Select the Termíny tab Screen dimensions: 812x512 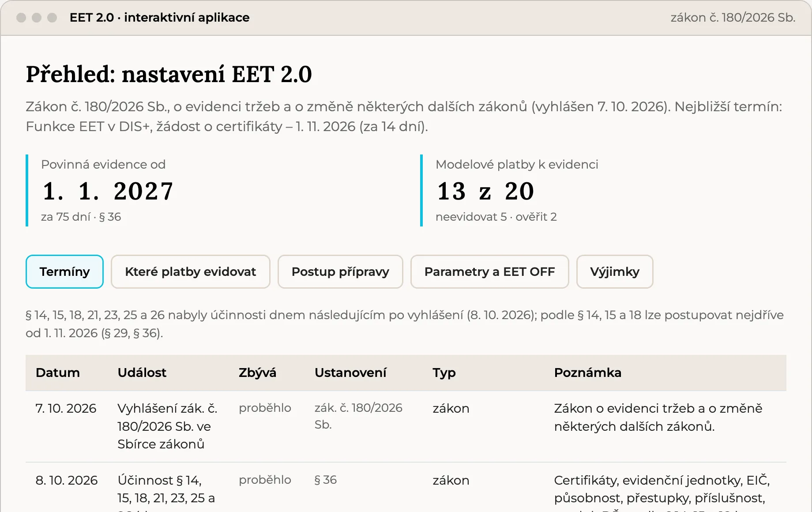(64, 271)
